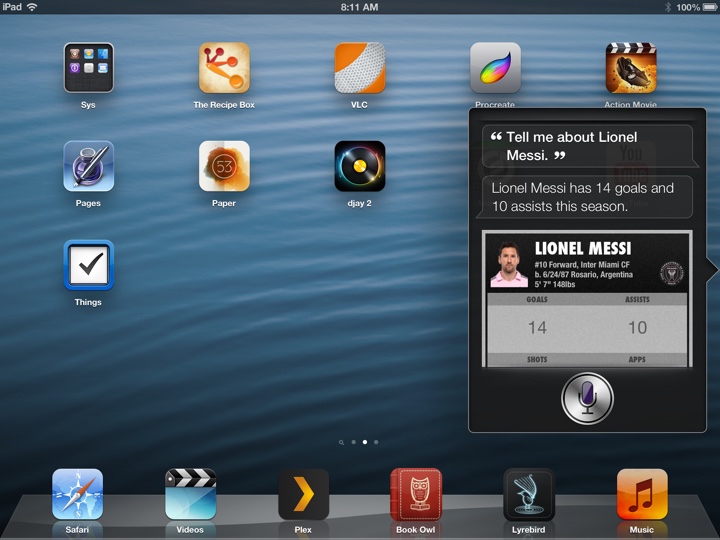720x540 pixels.
Task: Tap the goals value 14
Action: pos(537,327)
